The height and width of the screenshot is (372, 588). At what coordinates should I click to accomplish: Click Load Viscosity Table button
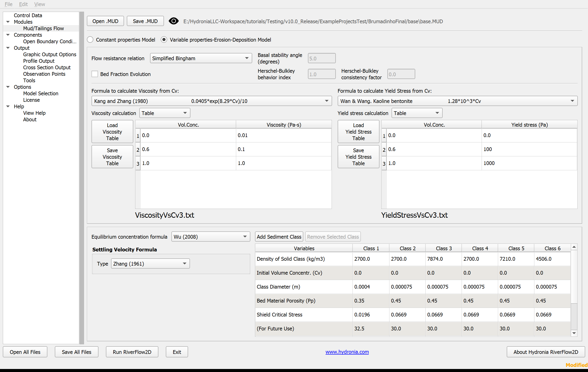tap(112, 132)
